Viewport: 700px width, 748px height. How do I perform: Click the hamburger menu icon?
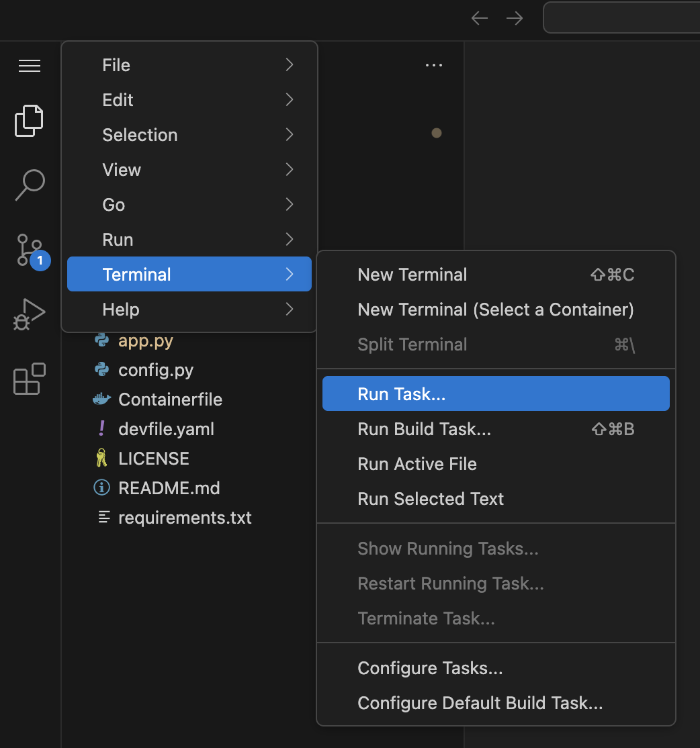[29, 65]
